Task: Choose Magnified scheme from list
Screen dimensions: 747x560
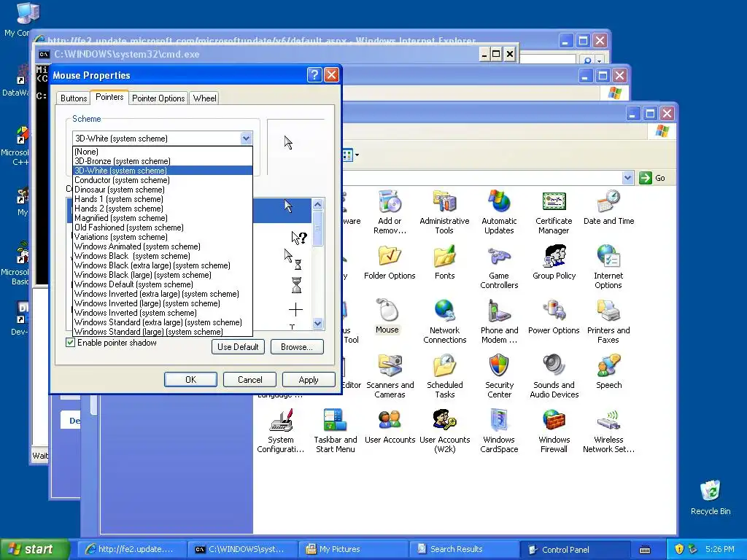Action: (x=163, y=218)
